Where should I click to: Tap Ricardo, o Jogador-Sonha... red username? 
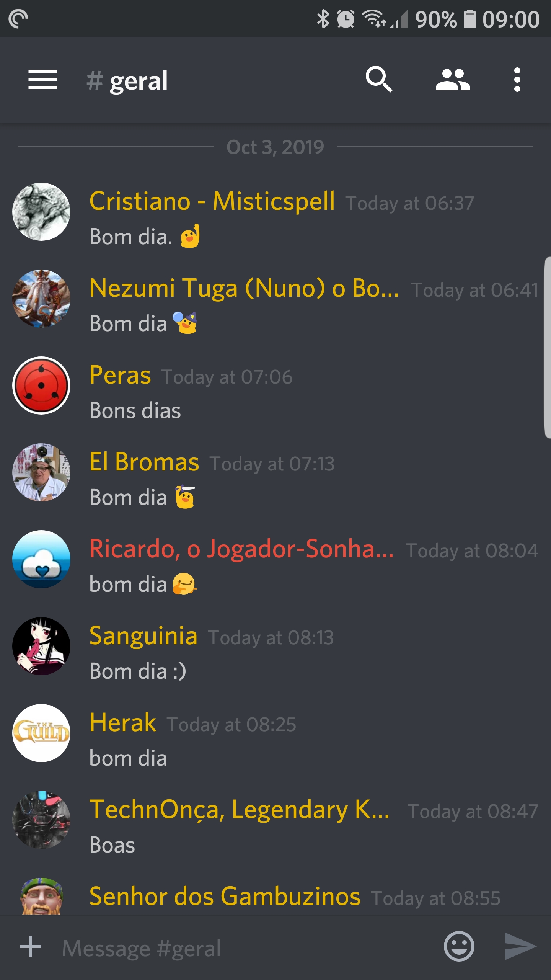[x=241, y=549]
